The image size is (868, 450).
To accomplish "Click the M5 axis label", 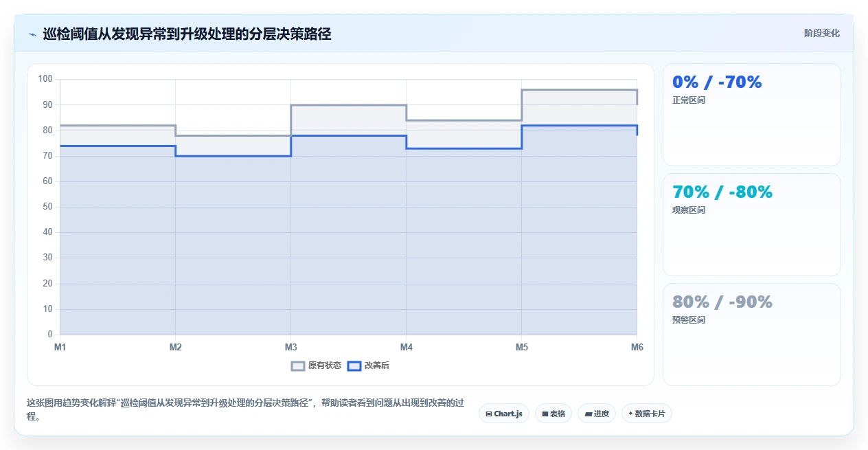I will click(x=522, y=348).
